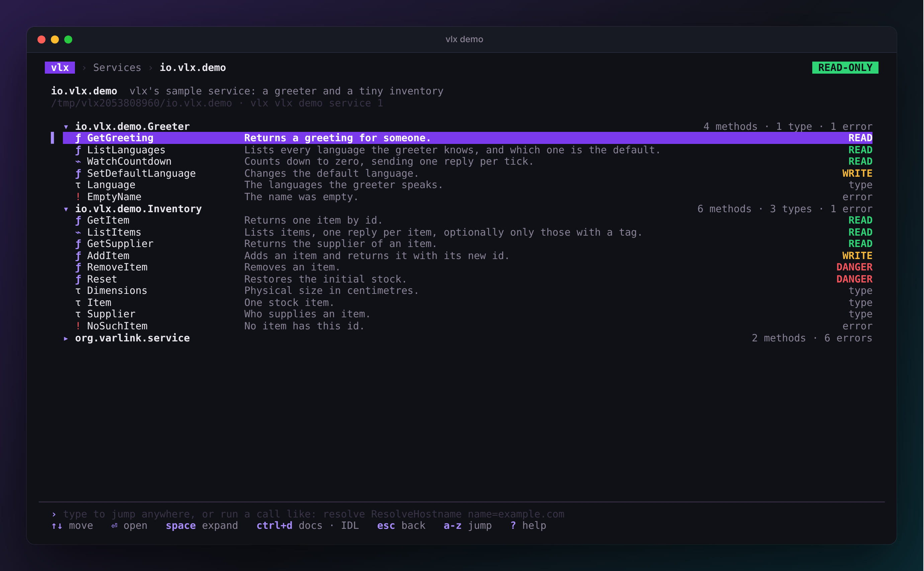The height and width of the screenshot is (571, 924).
Task: Click the method icon beside ListLanguages
Action: [x=78, y=150]
